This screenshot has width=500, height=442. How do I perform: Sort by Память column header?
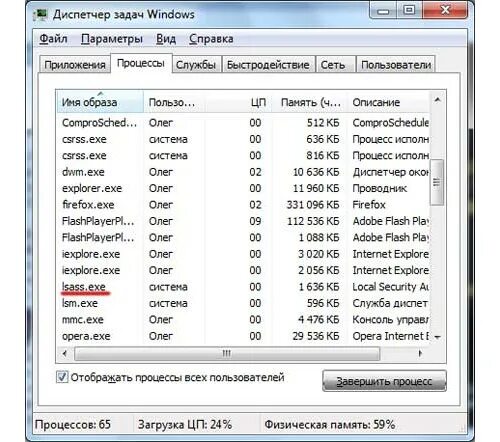coord(310,102)
